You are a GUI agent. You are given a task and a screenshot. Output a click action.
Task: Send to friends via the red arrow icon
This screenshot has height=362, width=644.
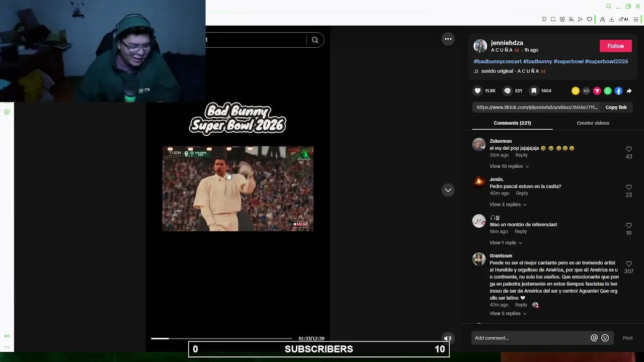(597, 91)
